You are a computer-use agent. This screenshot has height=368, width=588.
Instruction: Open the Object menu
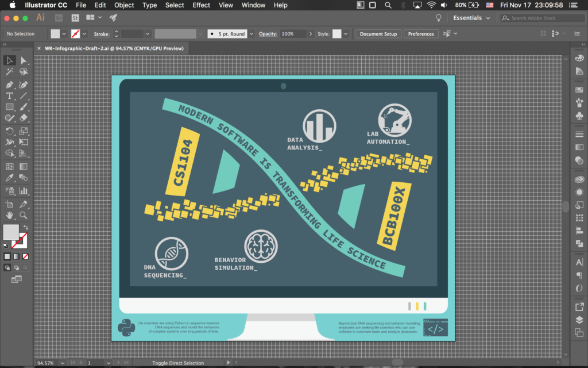click(124, 5)
